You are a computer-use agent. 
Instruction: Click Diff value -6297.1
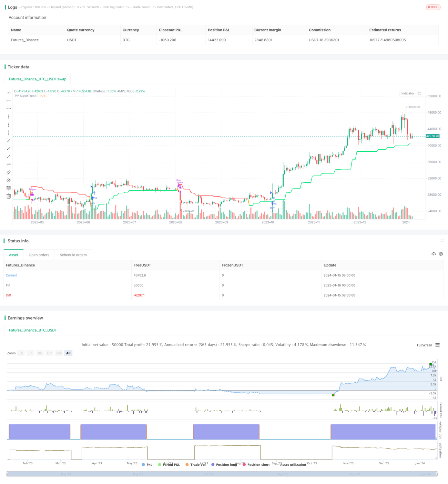pyautogui.click(x=139, y=295)
